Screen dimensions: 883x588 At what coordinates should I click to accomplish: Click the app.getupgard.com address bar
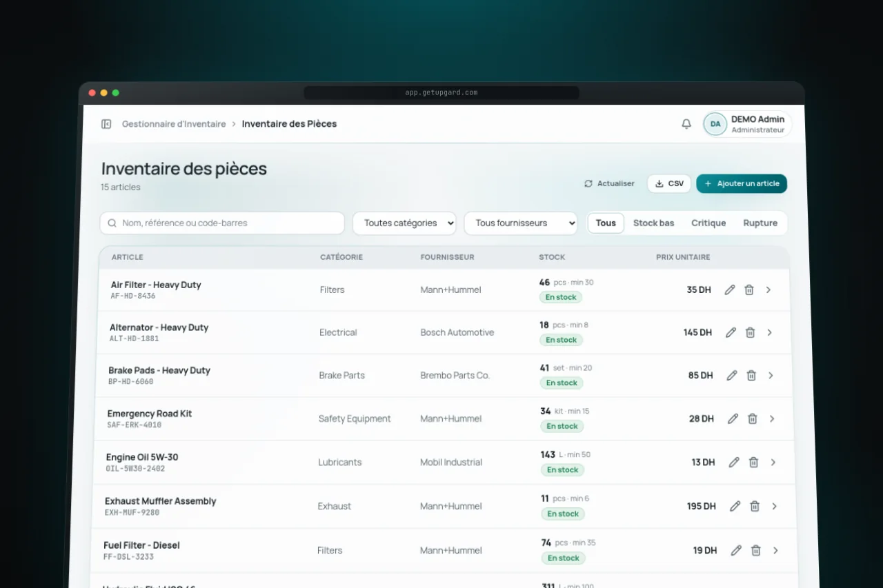(441, 92)
